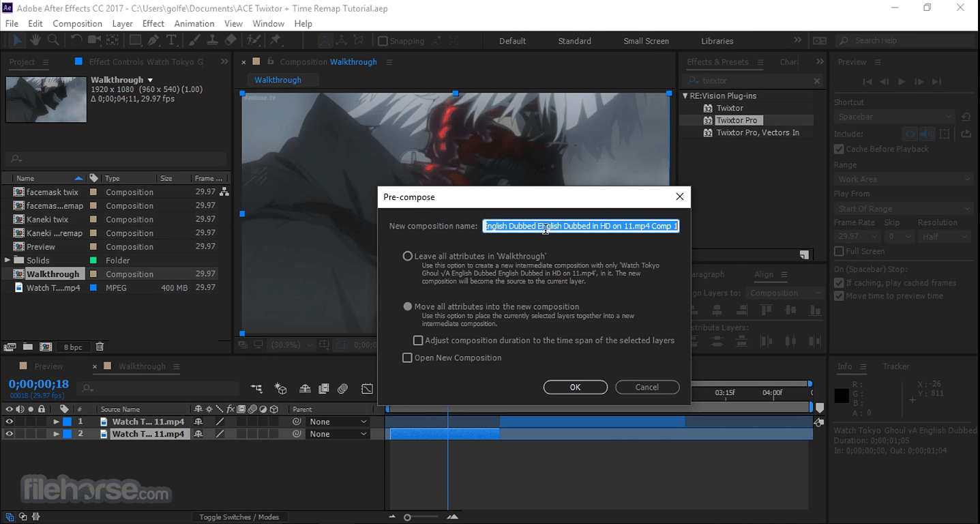
Task: Open the Composition Mini-Flowchart in timeline
Action: click(256, 389)
